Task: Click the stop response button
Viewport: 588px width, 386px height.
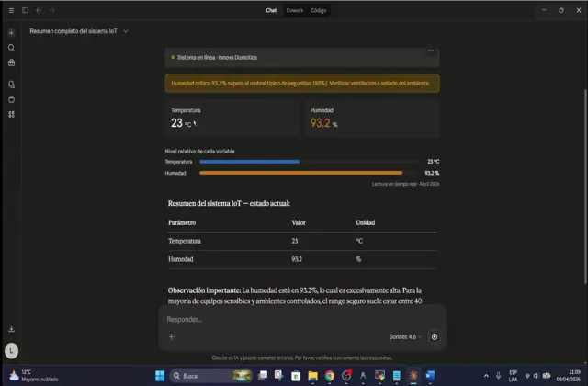Action: pyautogui.click(x=435, y=336)
